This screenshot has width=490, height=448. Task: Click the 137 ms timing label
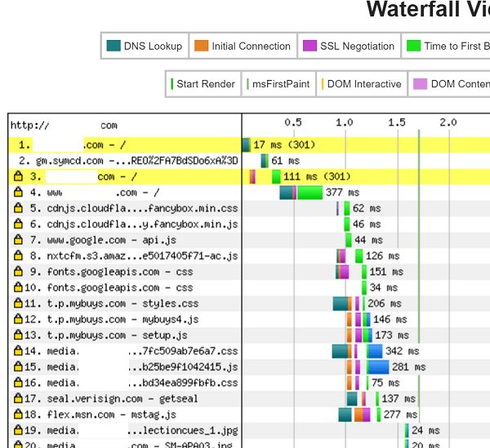(399, 399)
